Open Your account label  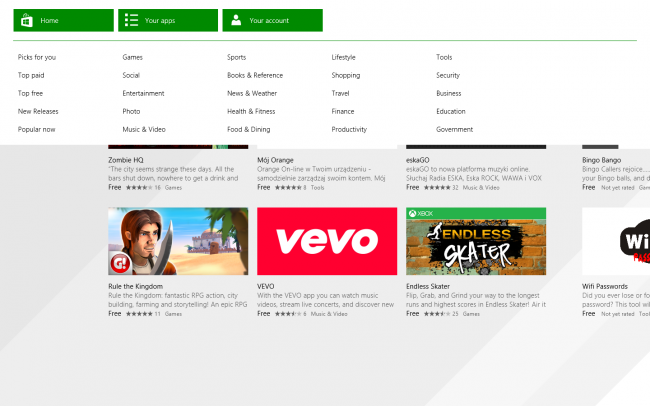click(269, 20)
